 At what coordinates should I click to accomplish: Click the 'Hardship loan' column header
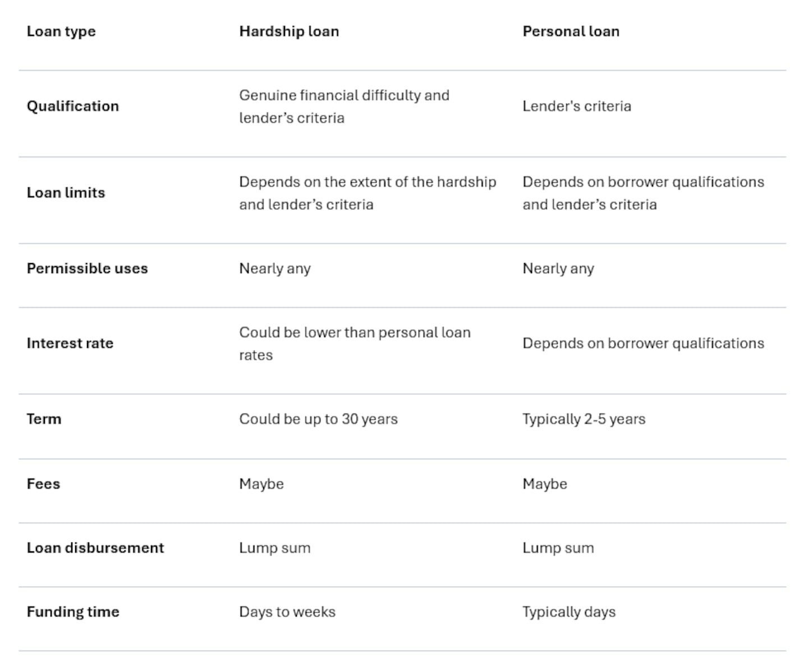[289, 31]
